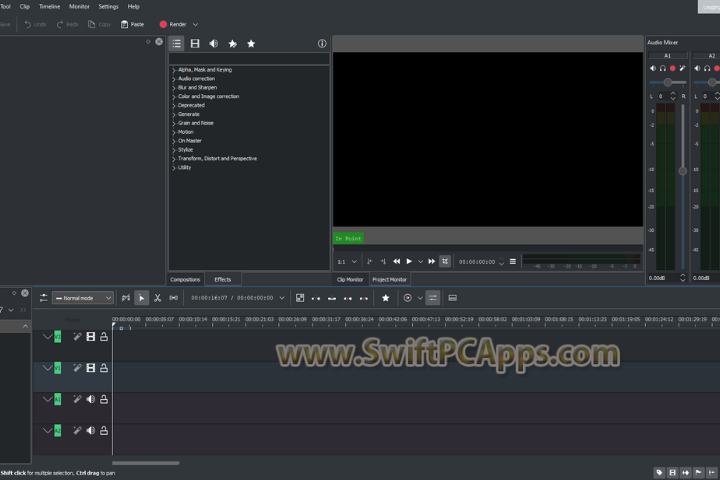Show favorite effects star filter
The image size is (720, 480).
coord(251,44)
